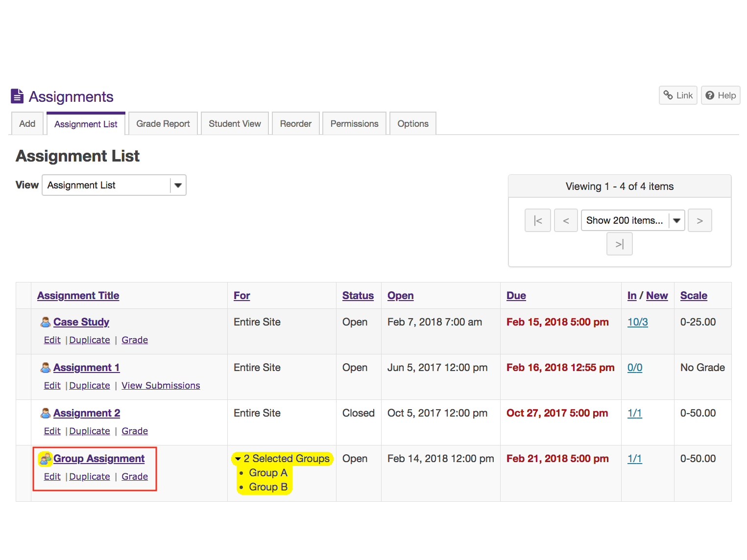The height and width of the screenshot is (560, 747).
Task: Collapse the 2 Selected Groups list
Action: [x=238, y=459]
